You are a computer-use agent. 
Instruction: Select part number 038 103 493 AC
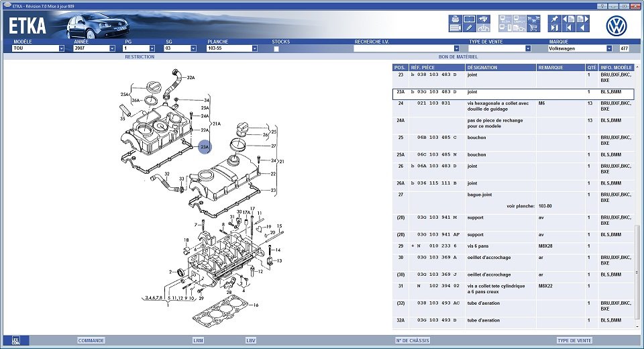(x=438, y=303)
